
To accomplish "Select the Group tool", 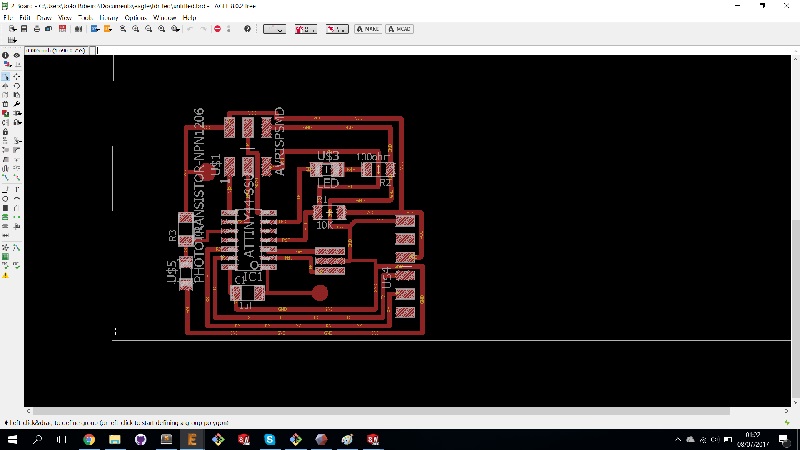I will [5, 77].
